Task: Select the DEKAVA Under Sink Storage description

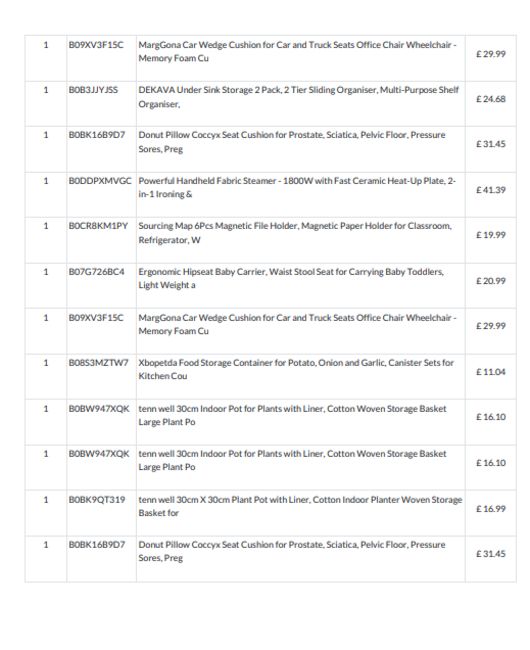Action: (x=298, y=97)
